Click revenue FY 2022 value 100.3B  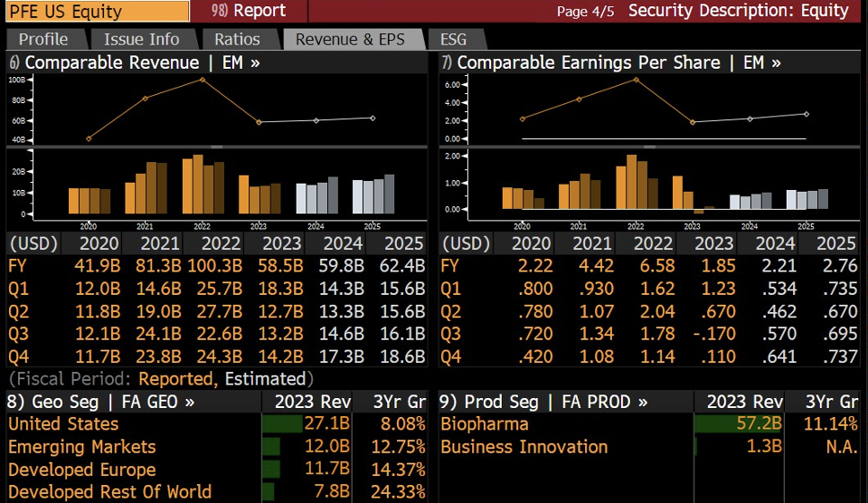[x=215, y=266]
